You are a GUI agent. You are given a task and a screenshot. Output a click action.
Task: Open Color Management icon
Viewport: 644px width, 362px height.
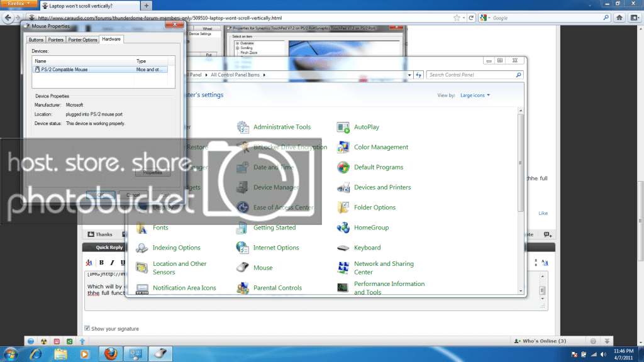pos(343,147)
